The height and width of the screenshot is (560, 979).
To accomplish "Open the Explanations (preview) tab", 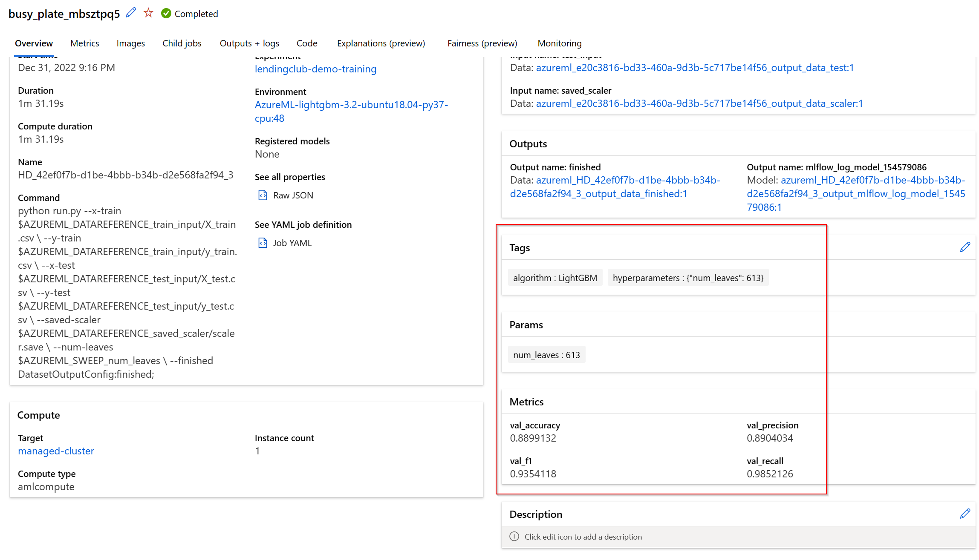I will 381,43.
